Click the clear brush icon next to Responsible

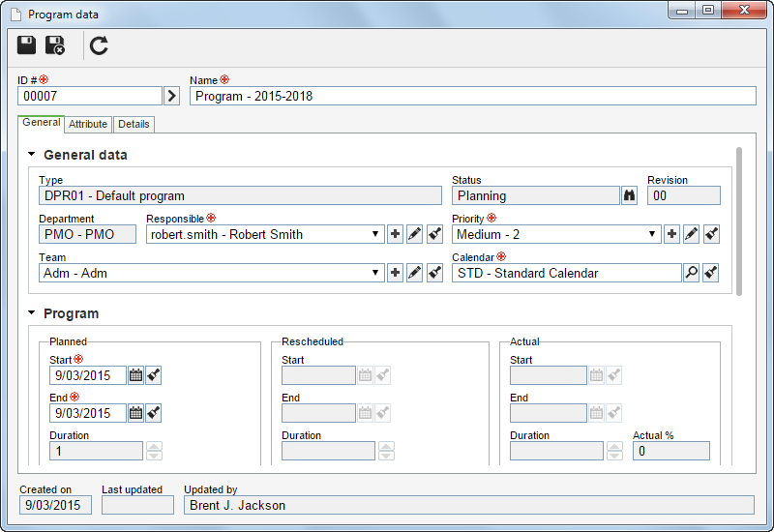point(434,234)
